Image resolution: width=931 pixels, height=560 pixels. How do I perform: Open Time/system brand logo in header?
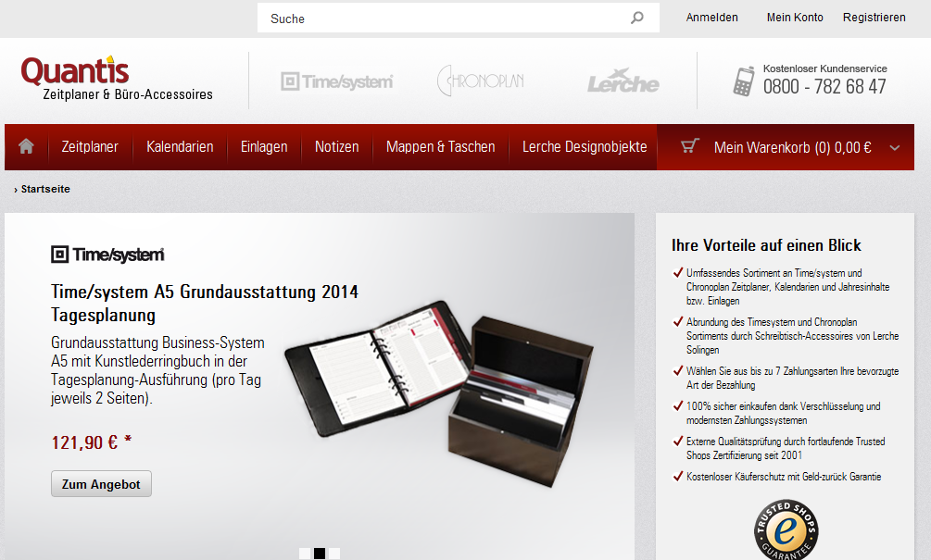(336, 81)
